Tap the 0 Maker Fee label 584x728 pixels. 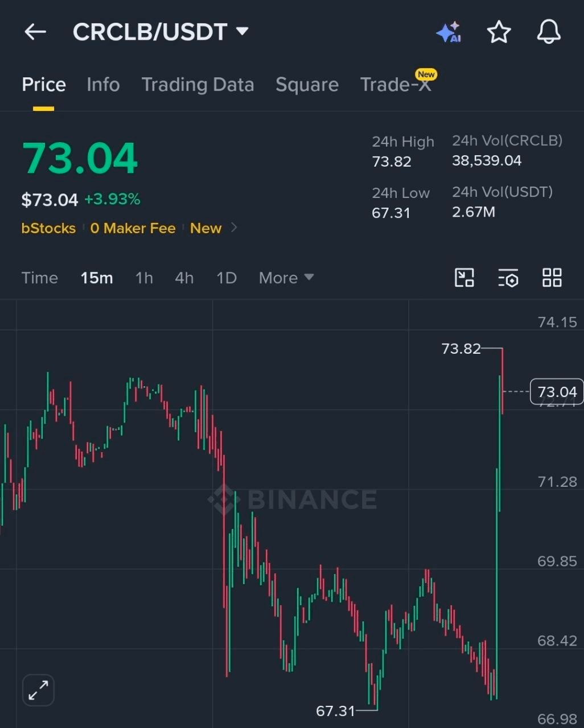[x=133, y=228]
